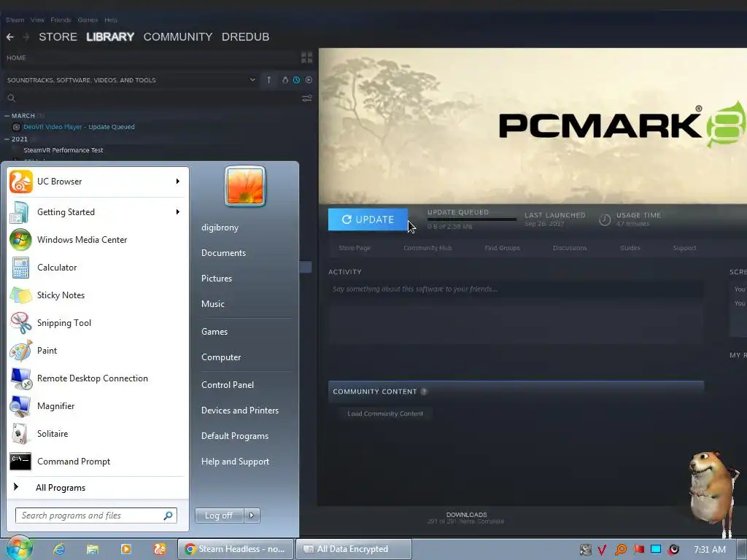
Task: Open the DREDUB profile tab
Action: pyautogui.click(x=245, y=36)
